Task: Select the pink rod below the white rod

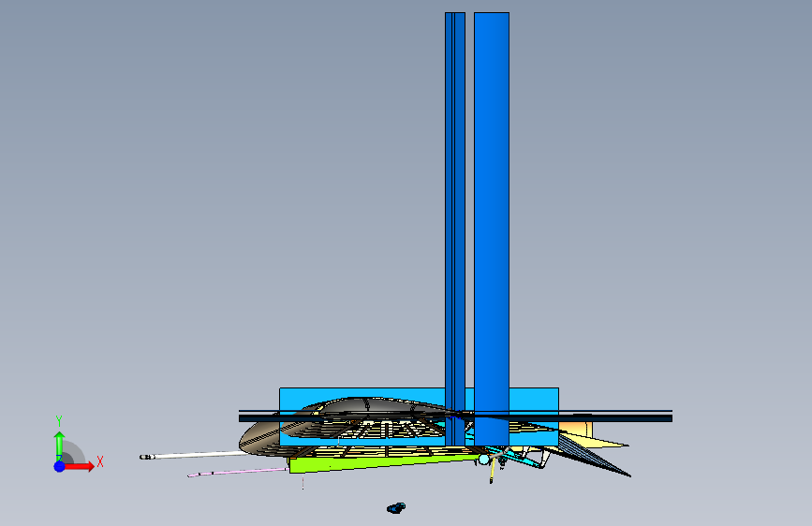Action: click(238, 472)
